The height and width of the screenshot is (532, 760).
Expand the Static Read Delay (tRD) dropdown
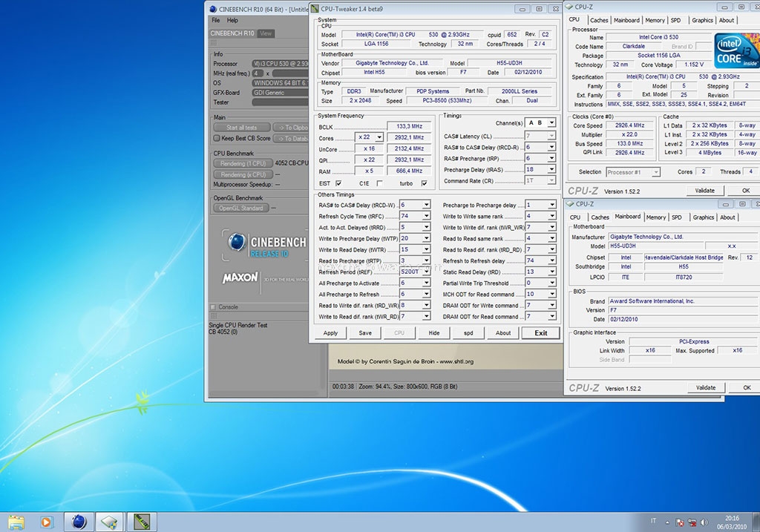pos(551,272)
